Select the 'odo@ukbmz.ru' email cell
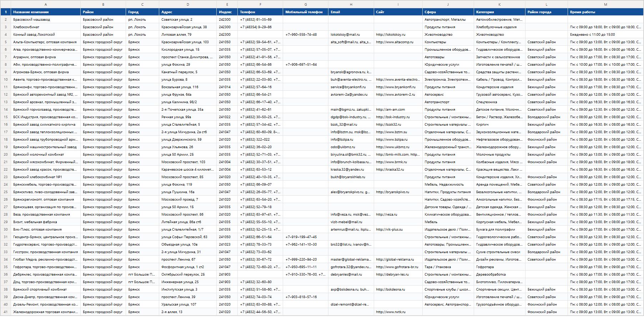 pyautogui.click(x=351, y=147)
